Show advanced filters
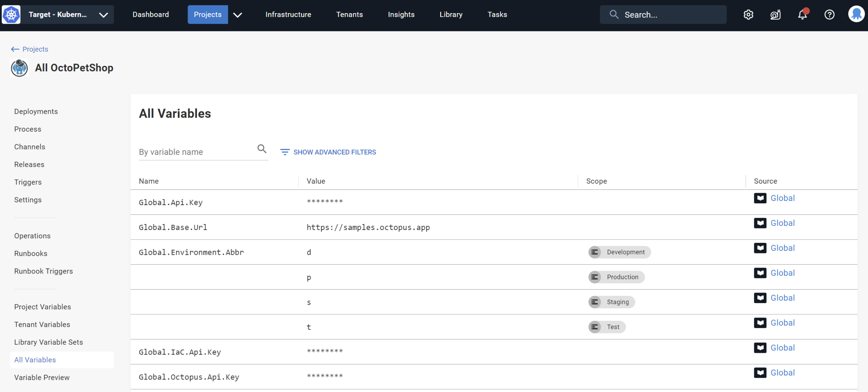 [328, 152]
